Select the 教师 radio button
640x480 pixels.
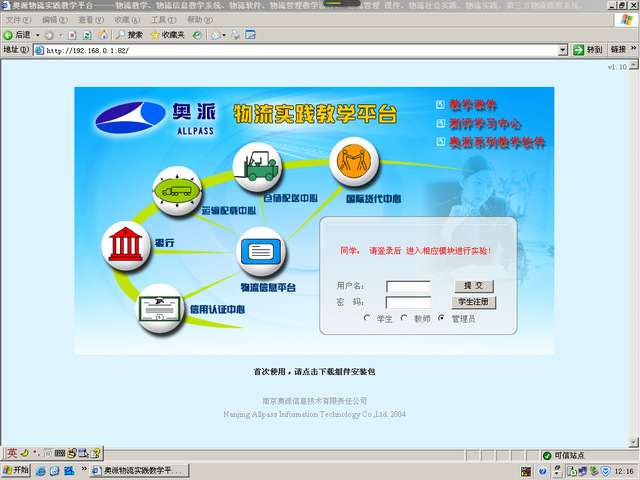coord(404,318)
